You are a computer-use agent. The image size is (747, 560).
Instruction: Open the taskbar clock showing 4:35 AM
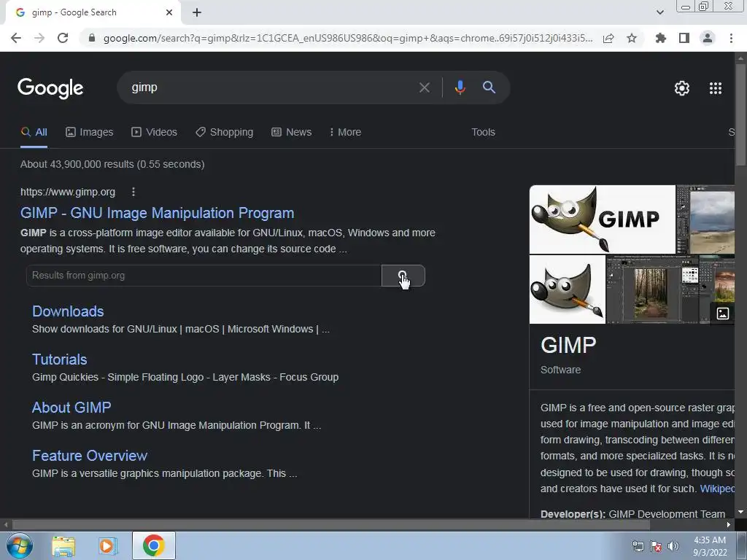710,546
